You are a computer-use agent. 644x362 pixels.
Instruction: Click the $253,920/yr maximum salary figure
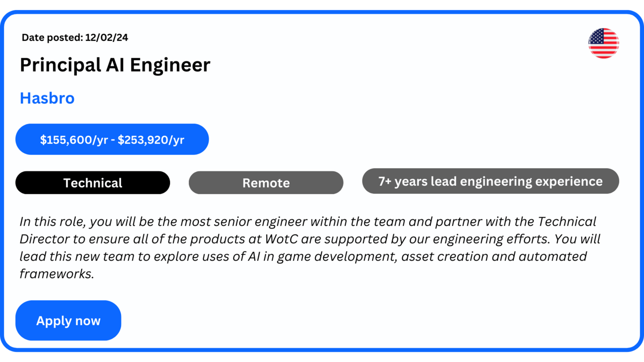151,140
